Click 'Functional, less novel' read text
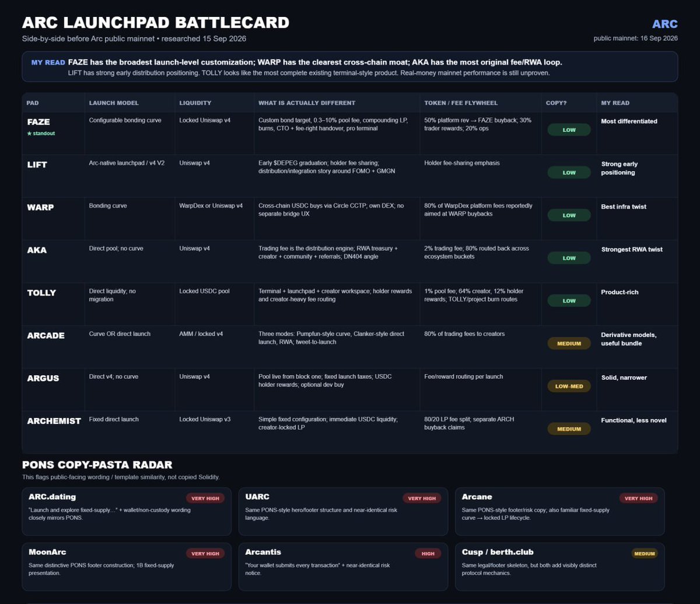 (634, 420)
